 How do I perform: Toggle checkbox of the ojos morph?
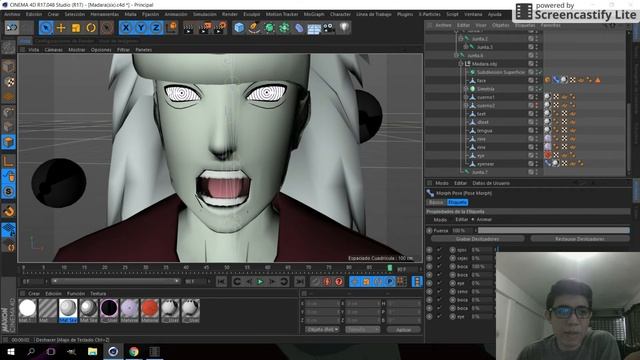point(440,250)
